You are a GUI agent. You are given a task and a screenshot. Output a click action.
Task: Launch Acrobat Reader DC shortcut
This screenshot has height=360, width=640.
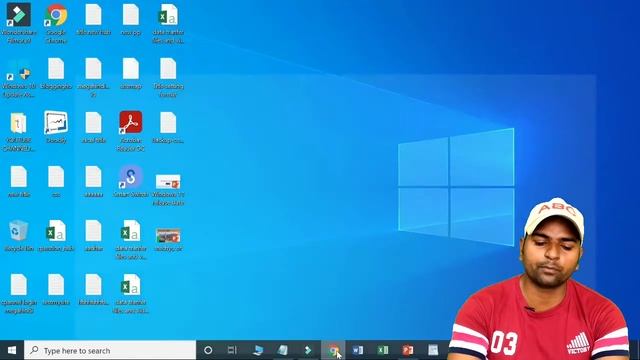tap(131, 131)
